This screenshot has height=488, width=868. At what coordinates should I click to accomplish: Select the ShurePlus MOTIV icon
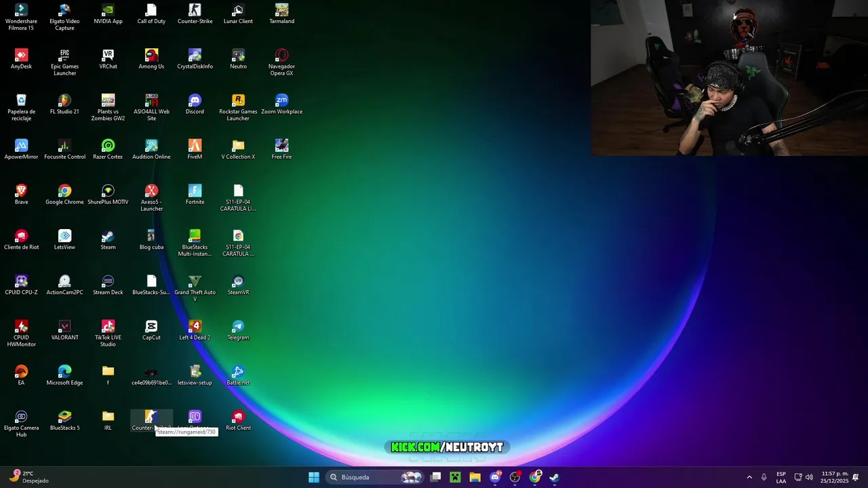[108, 195]
